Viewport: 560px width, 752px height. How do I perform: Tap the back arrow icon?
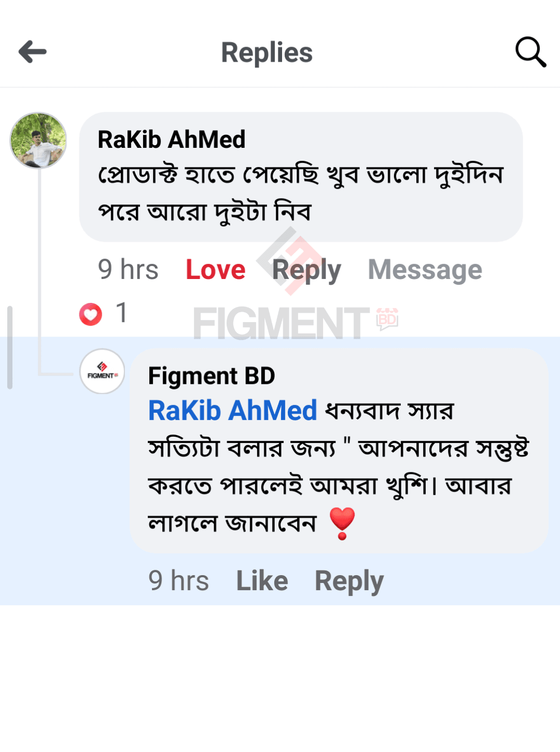point(33,52)
